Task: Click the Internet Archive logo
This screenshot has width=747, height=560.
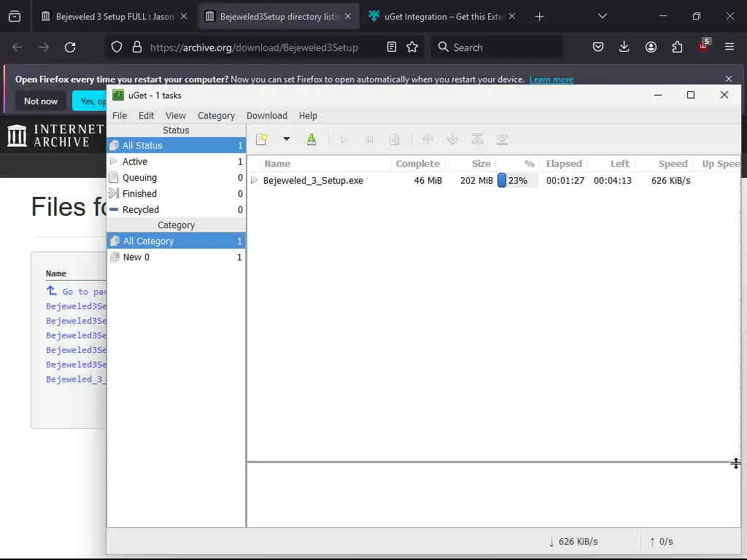Action: 55,136
